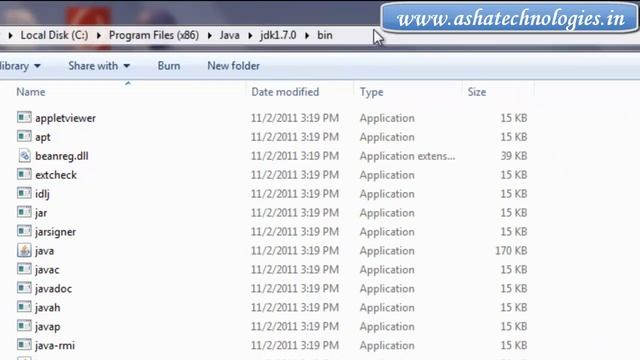Select the file named idlj

[x=42, y=194]
